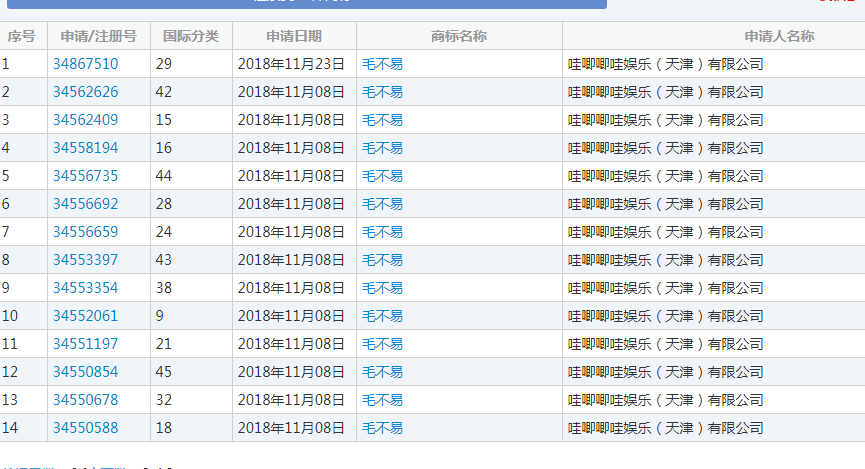Screen dimensions: 865x469
Task: Open registration number 34552061
Action: pyautogui.click(x=86, y=316)
